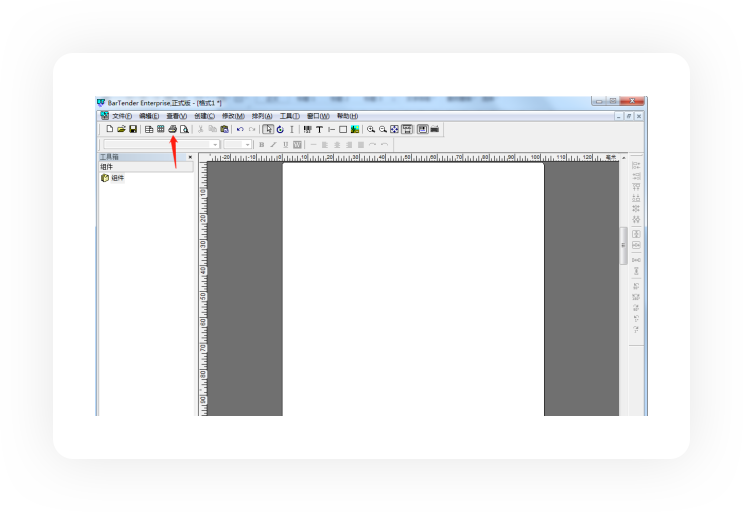Viewport: 743px width, 512px height.
Task: Close the 工具箱 panel
Action: [190, 157]
